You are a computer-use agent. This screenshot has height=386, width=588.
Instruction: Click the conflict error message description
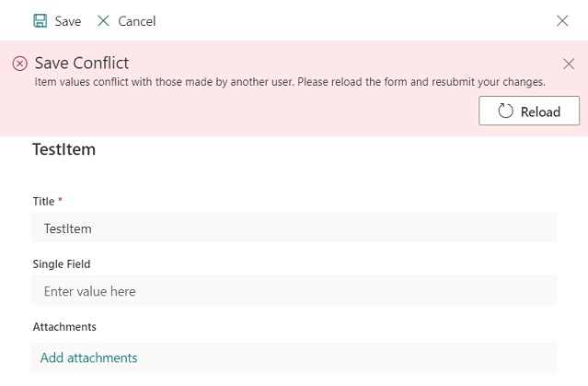[x=290, y=82]
